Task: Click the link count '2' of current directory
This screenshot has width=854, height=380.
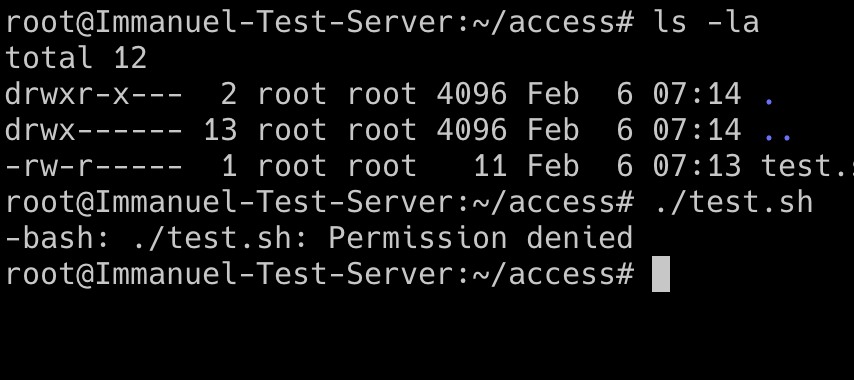Action: (x=229, y=94)
